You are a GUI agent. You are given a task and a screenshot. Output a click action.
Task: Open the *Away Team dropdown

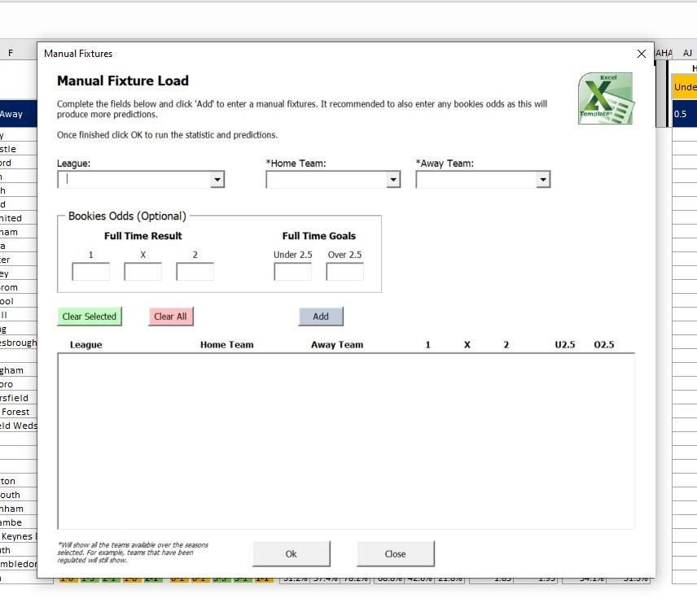click(x=544, y=179)
